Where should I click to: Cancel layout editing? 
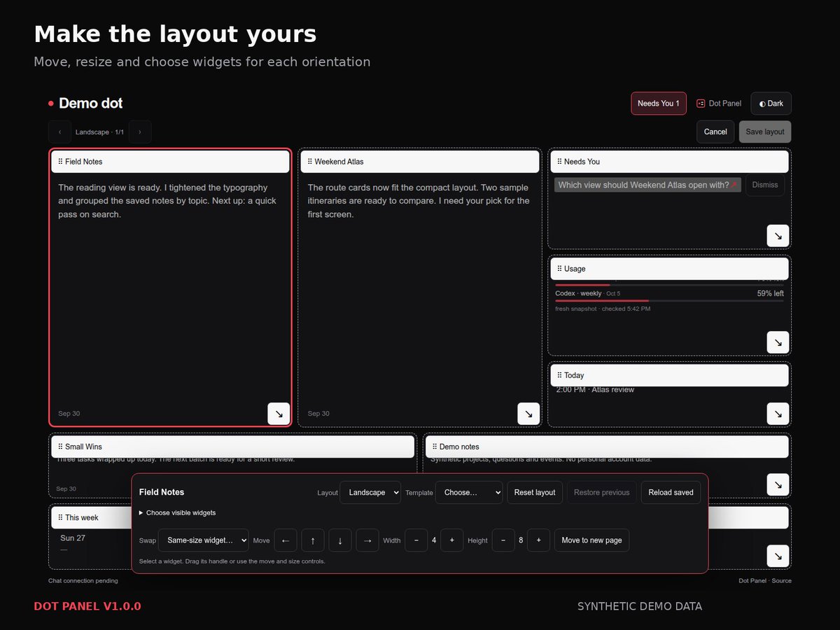(715, 132)
